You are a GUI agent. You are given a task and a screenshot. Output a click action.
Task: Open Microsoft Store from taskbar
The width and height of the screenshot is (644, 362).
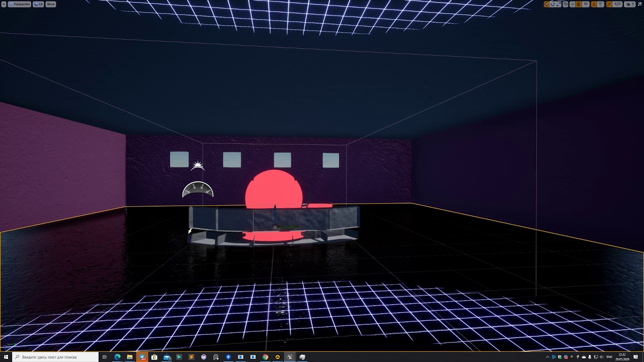pyautogui.click(x=154, y=357)
